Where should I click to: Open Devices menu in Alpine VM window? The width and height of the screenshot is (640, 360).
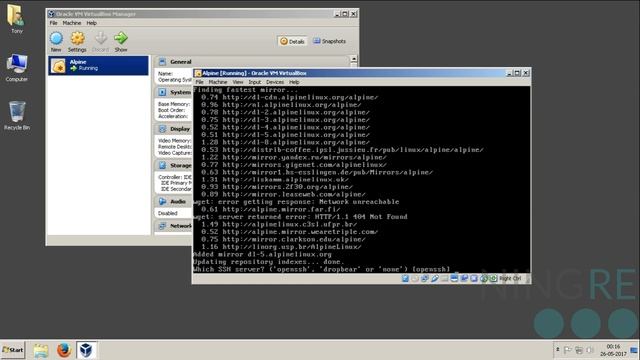[x=275, y=82]
